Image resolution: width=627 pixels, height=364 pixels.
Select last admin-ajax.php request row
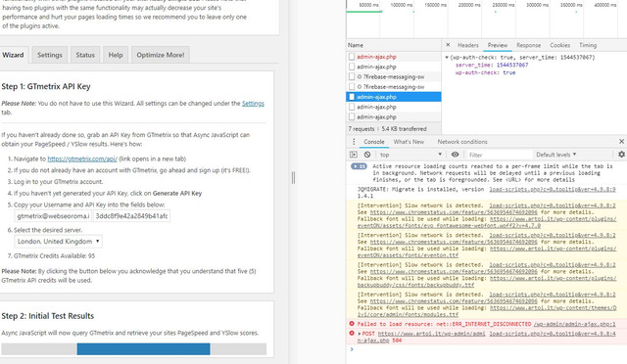pyautogui.click(x=394, y=116)
